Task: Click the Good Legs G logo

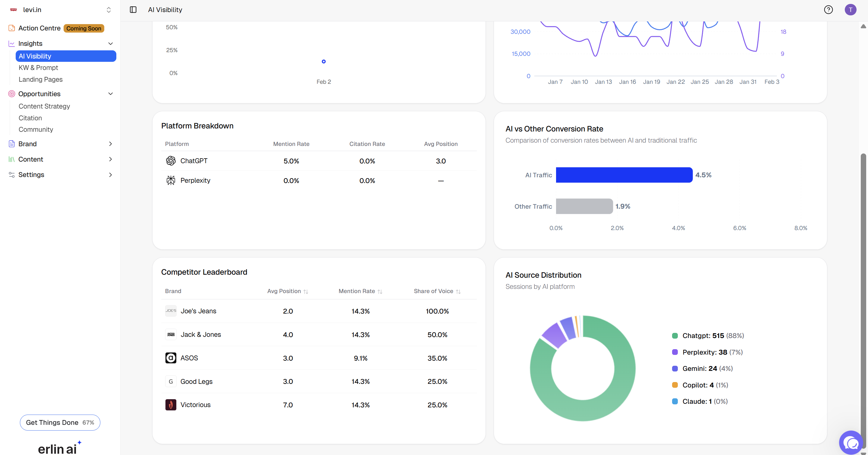Action: (x=171, y=381)
